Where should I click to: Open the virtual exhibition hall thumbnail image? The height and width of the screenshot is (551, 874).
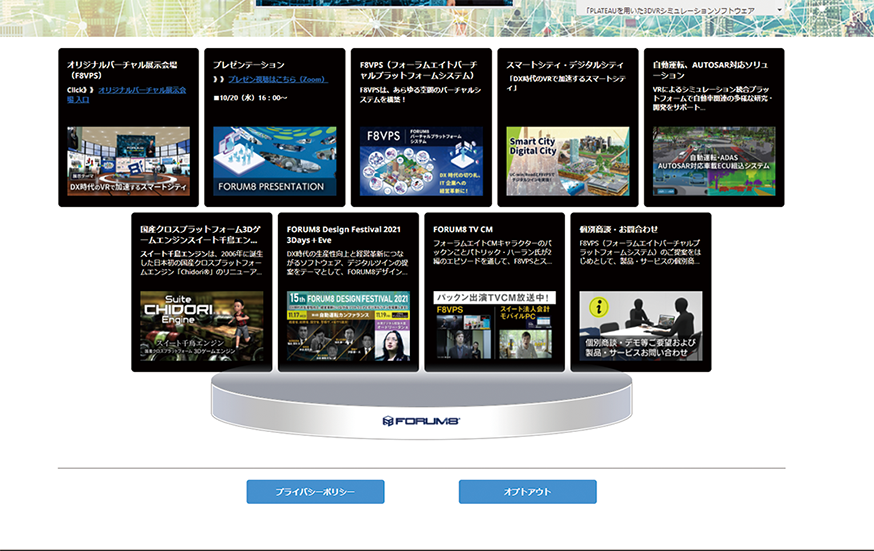pos(128,161)
